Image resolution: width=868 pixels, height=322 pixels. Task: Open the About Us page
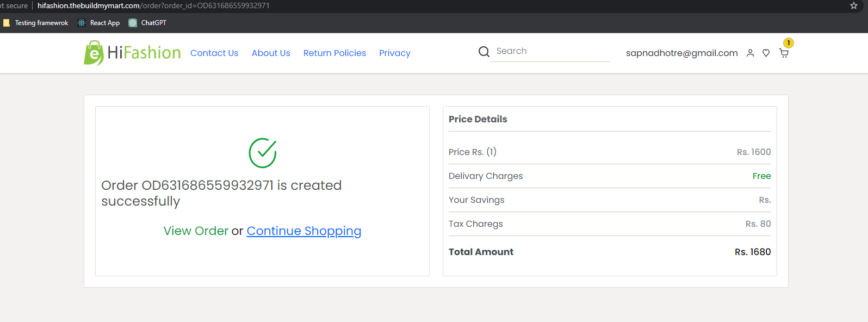pos(271,53)
